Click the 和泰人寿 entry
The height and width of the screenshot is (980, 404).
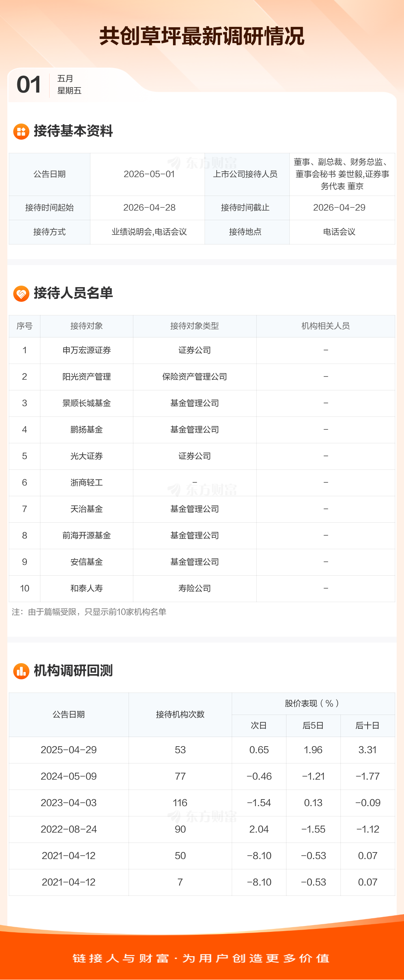tap(87, 589)
